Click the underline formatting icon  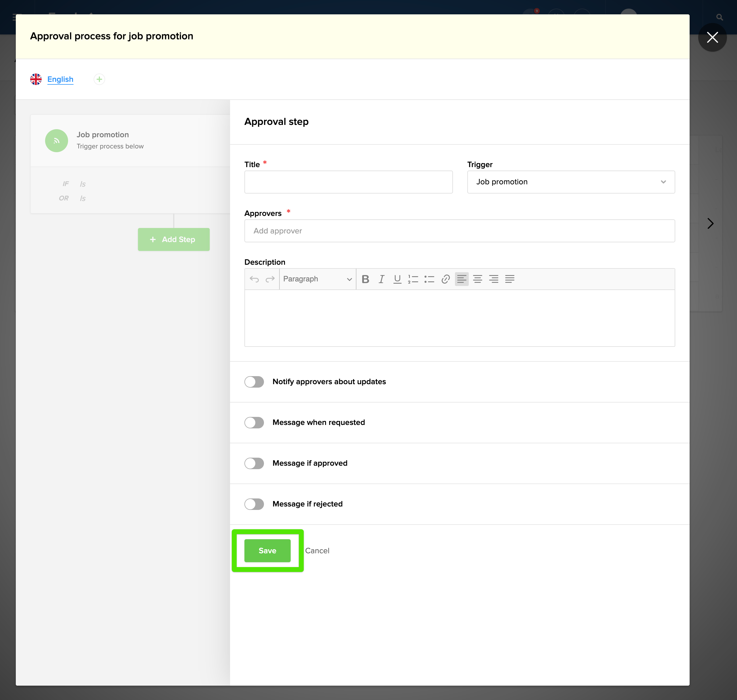click(x=397, y=279)
